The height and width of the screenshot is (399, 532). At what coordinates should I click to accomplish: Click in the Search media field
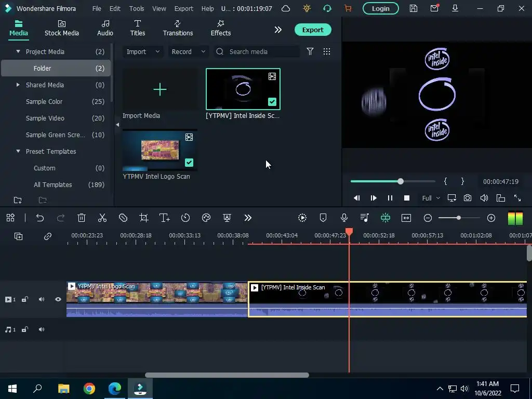[257, 51]
